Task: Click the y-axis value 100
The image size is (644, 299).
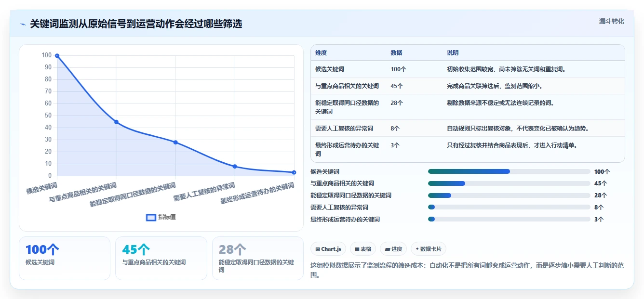Action: (47, 55)
